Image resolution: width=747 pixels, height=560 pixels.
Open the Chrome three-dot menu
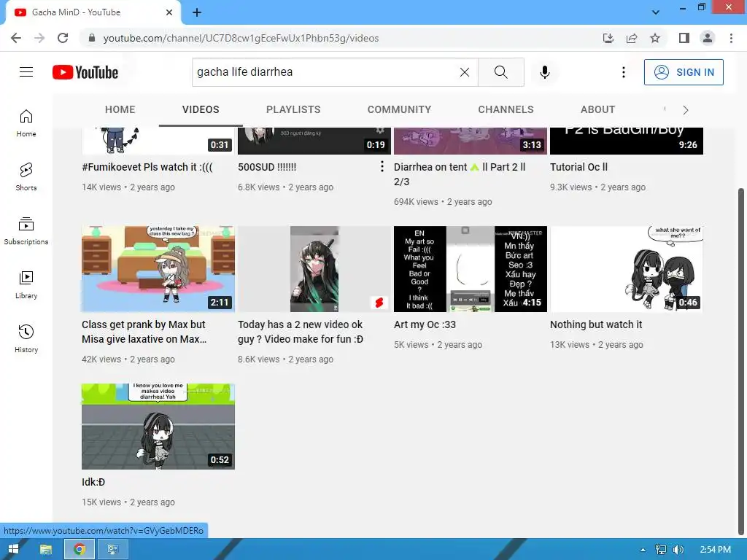(x=731, y=38)
